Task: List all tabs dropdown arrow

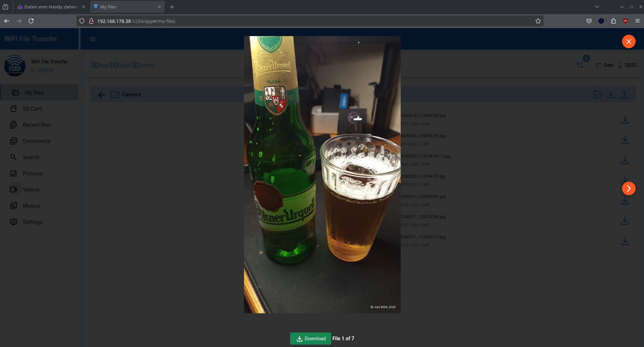Action: [x=597, y=7]
